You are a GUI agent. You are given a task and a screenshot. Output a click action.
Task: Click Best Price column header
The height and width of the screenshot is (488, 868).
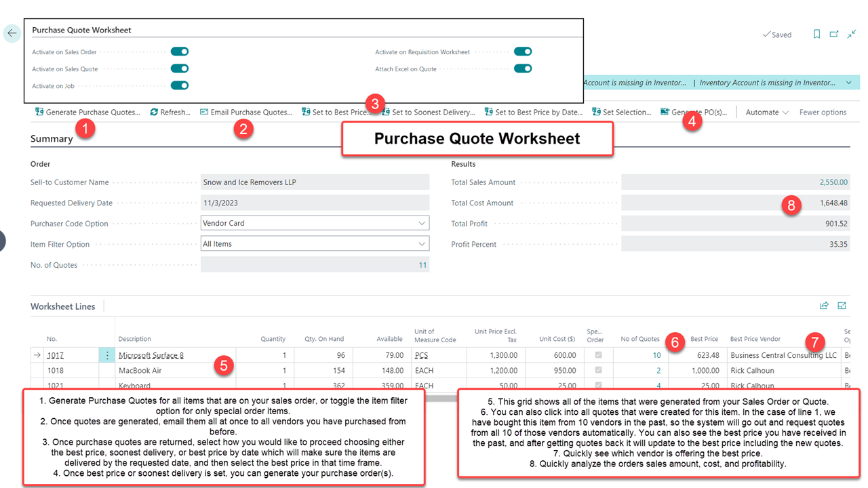705,339
